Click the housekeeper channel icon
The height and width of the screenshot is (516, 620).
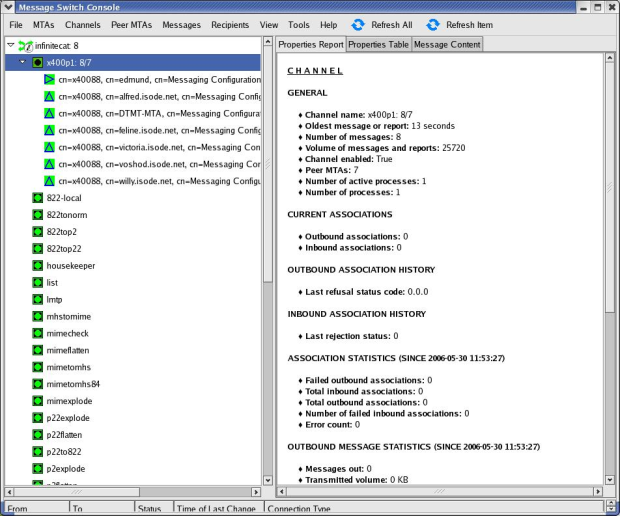click(37, 266)
